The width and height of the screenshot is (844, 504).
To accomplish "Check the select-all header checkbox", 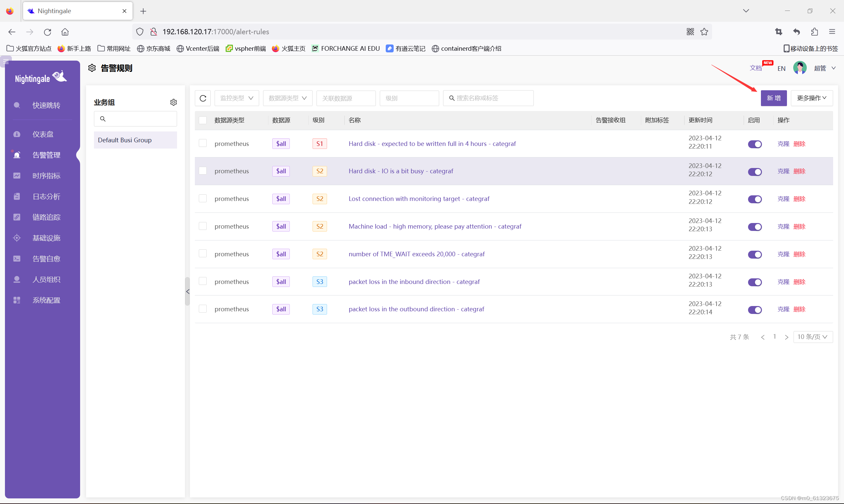I will click(x=203, y=120).
